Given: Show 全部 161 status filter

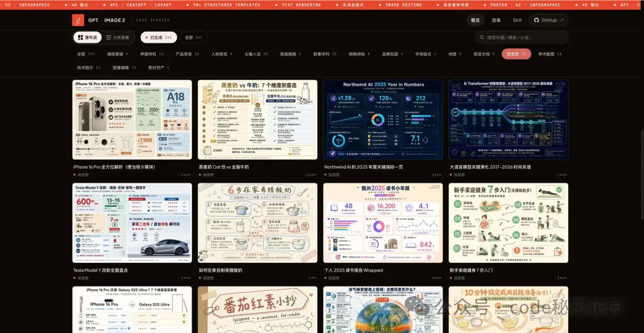Looking at the screenshot, I should coord(193,38).
